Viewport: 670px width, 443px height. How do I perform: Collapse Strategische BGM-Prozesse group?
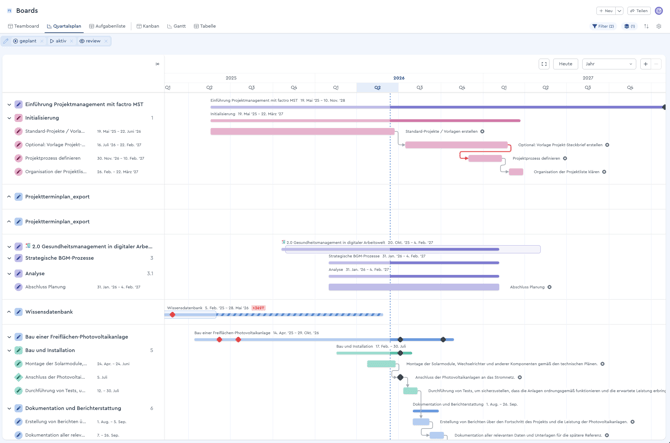(9, 258)
